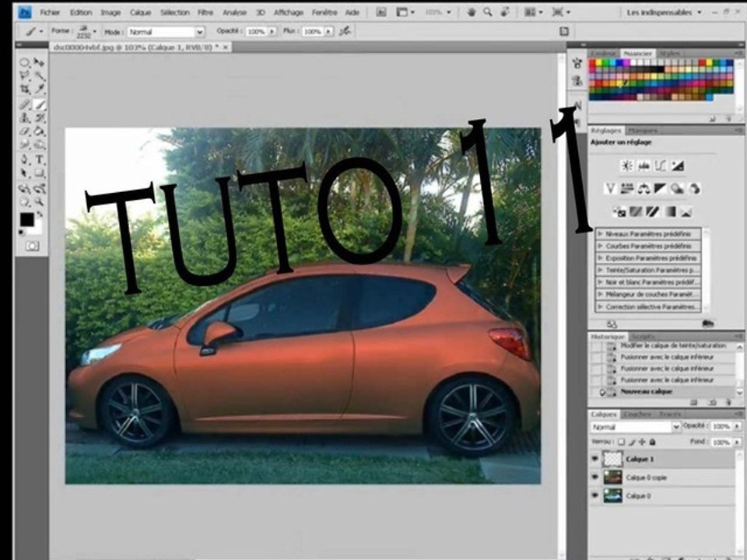Select the Pen tool
The width and height of the screenshot is (747, 560).
click(25, 159)
